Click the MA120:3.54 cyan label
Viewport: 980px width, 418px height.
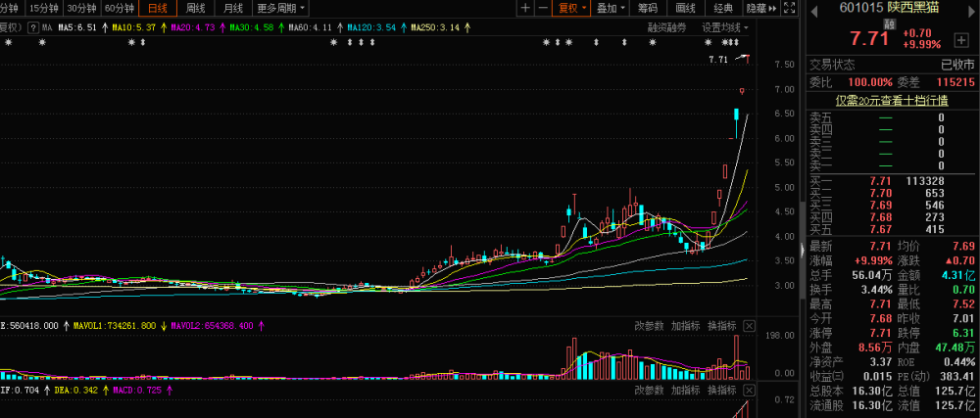click(371, 27)
